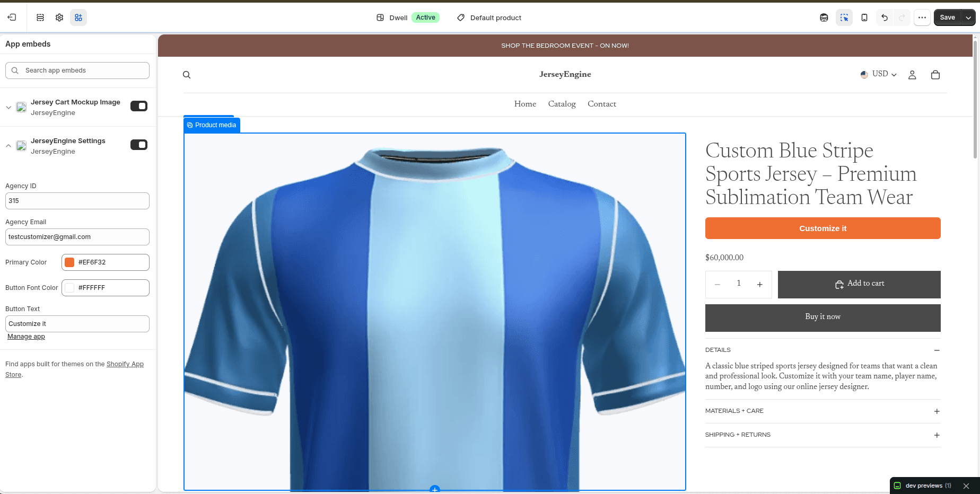
Task: Click the top bar avatar icon
Action: 824,17
